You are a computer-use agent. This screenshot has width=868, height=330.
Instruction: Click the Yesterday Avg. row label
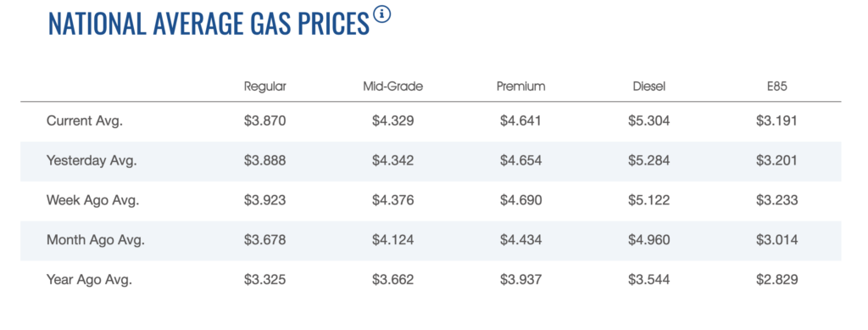click(92, 161)
